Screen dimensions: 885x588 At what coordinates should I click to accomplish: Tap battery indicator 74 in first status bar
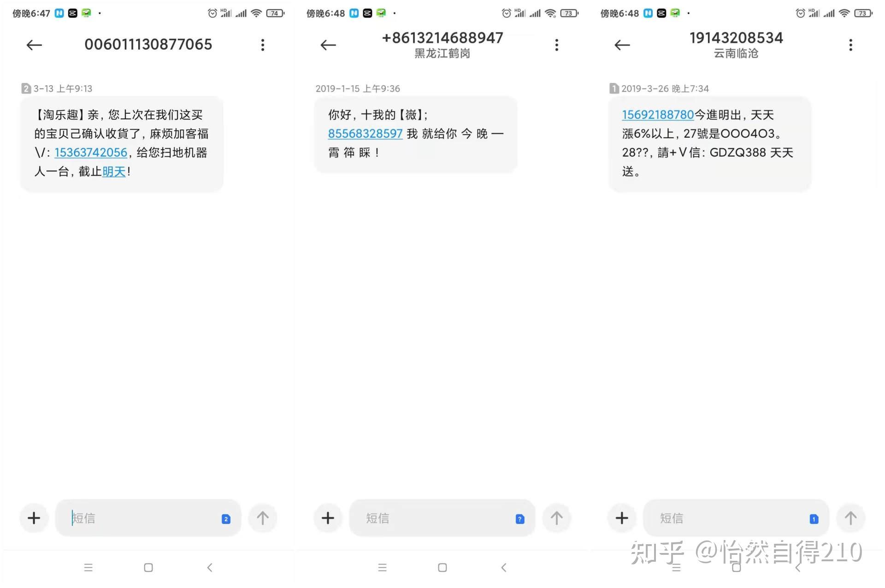pos(275,13)
